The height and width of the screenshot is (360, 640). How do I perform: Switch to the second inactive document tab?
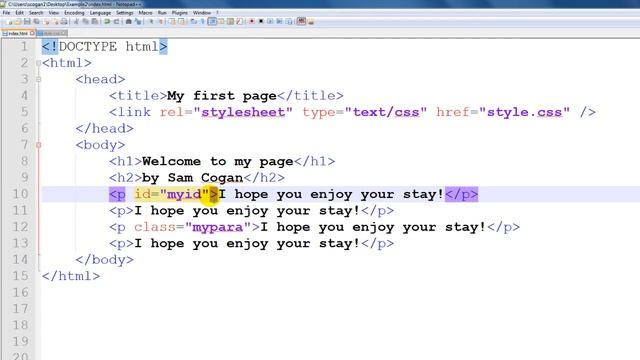[x=52, y=33]
